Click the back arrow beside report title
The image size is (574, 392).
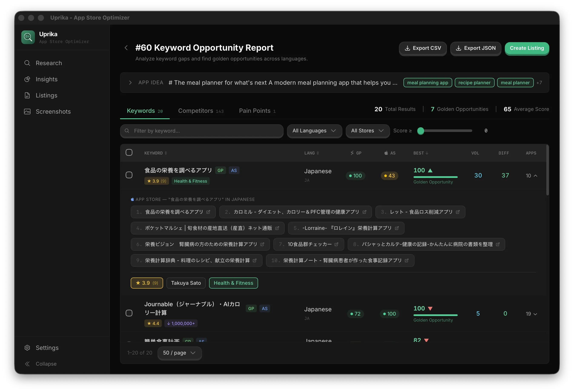tap(126, 48)
